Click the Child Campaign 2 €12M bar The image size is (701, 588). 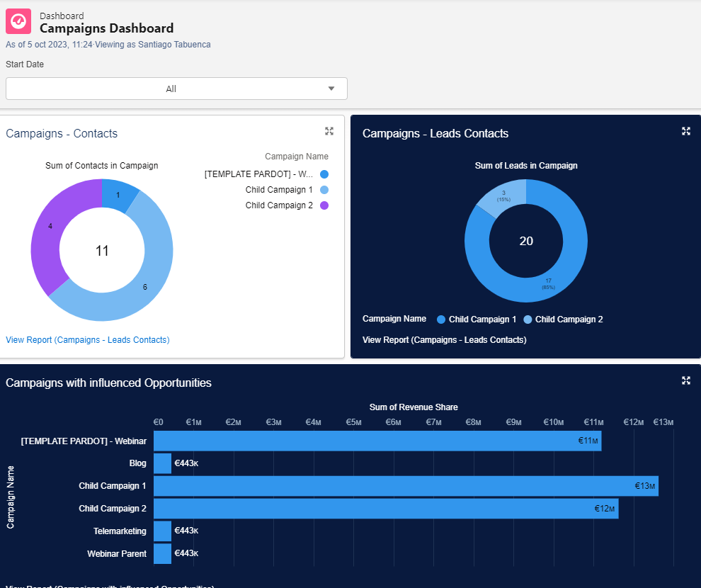(x=386, y=509)
